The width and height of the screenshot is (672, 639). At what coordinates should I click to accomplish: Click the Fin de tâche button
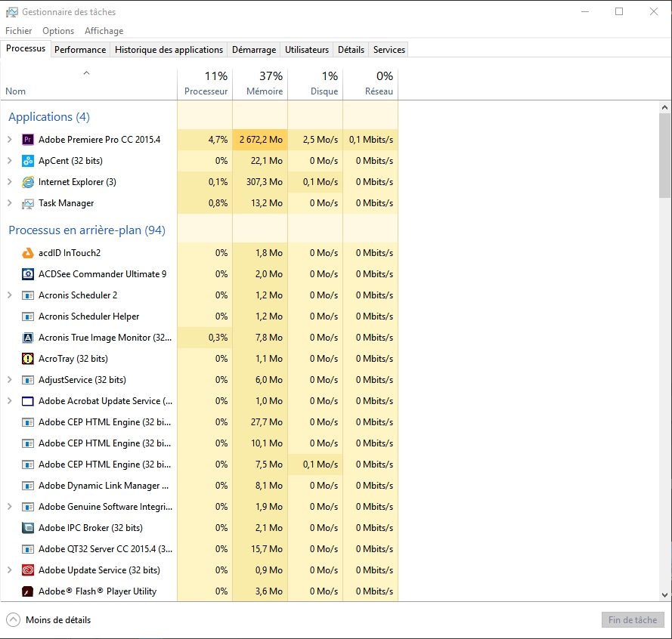point(633,619)
